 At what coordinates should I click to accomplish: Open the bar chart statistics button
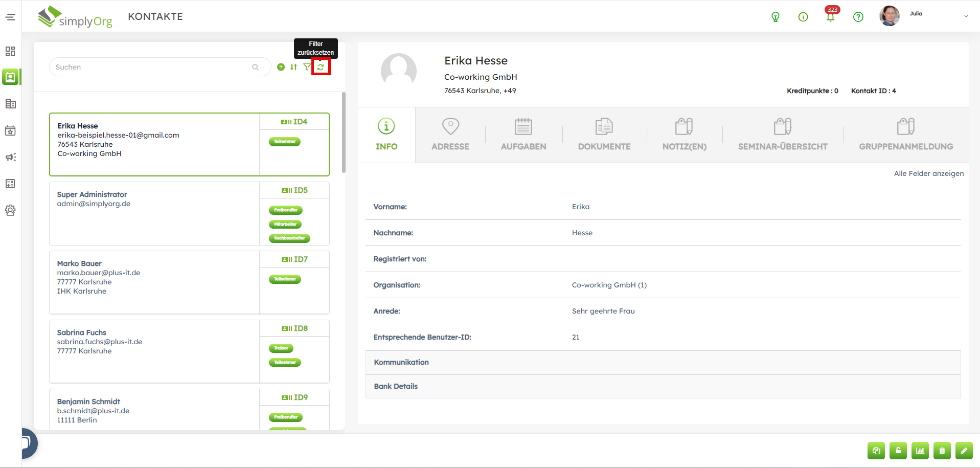(920, 451)
